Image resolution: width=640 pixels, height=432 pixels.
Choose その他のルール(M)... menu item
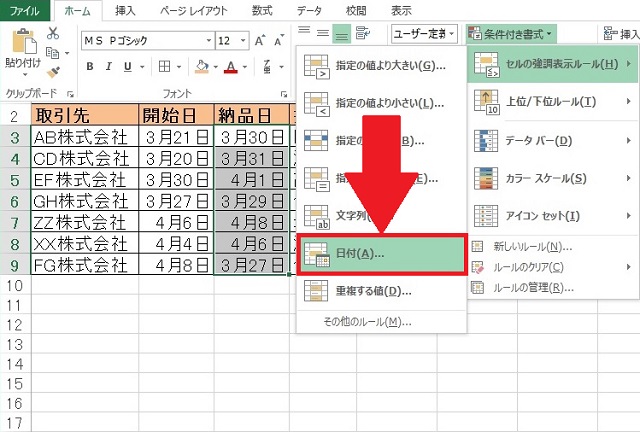coord(381,322)
